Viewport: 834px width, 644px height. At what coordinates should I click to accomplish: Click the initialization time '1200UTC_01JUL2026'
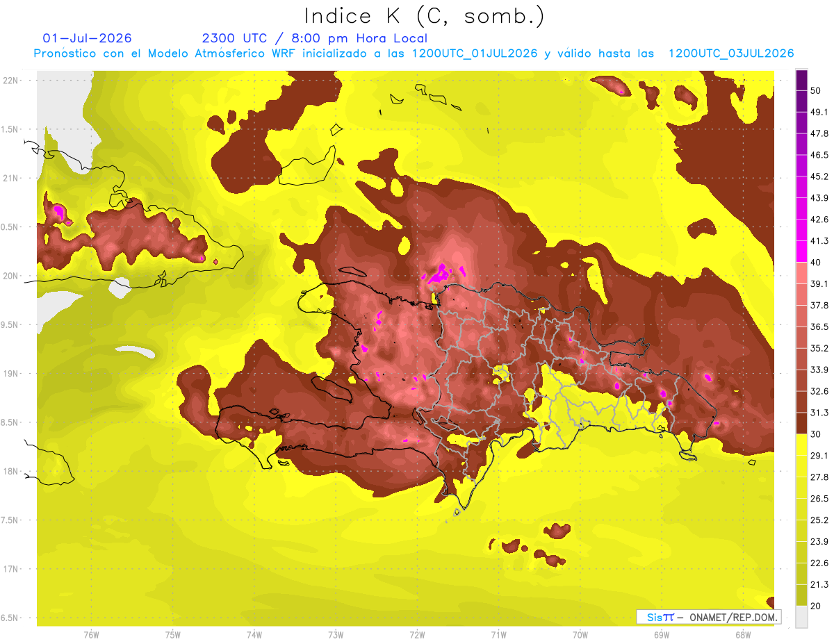(475, 53)
